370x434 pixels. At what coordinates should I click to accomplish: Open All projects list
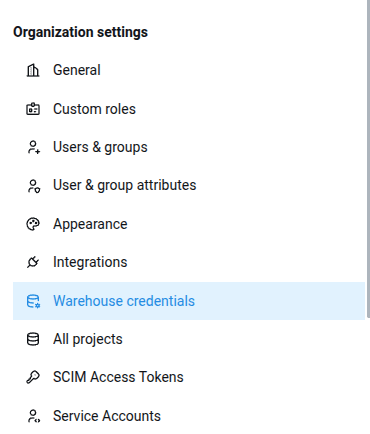pyautogui.click(x=189, y=339)
